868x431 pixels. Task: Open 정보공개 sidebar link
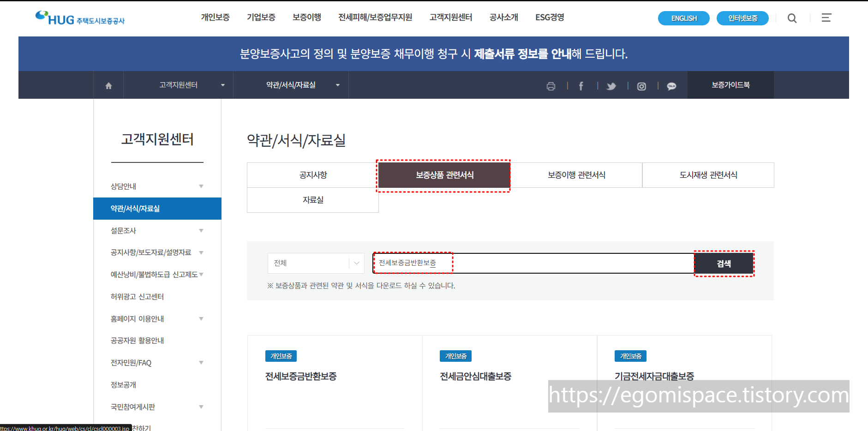[123, 385]
